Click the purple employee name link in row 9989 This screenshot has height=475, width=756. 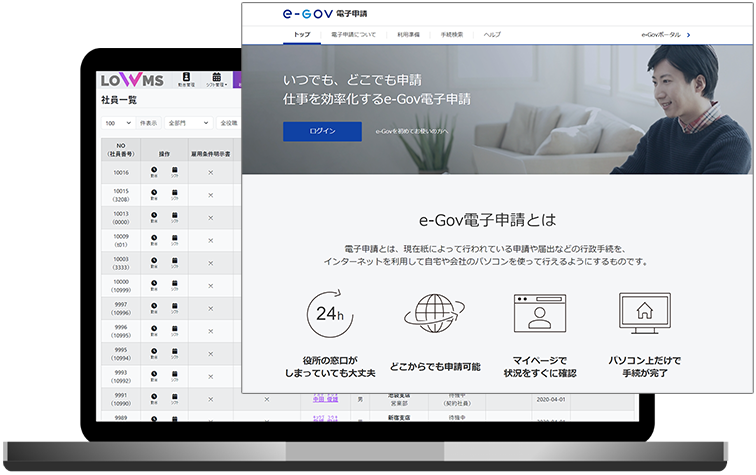[325, 419]
